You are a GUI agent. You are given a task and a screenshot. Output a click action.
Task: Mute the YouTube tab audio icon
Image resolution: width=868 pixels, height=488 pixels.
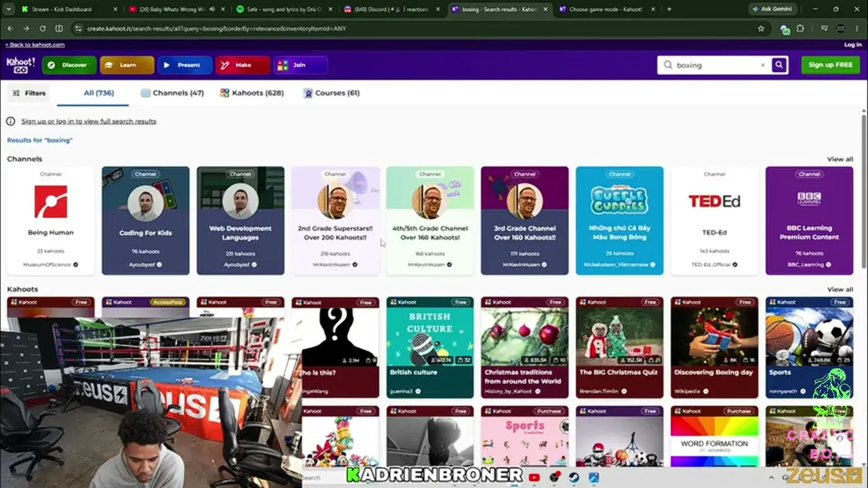212,9
